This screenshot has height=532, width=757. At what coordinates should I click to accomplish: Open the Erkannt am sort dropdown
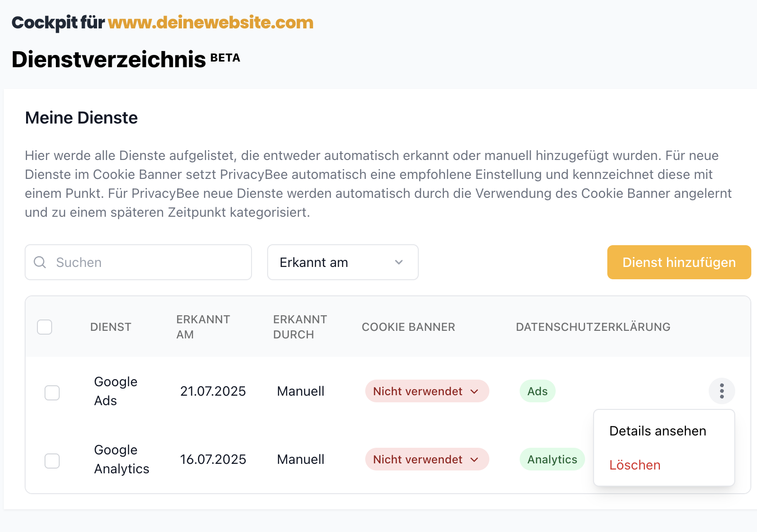point(342,262)
